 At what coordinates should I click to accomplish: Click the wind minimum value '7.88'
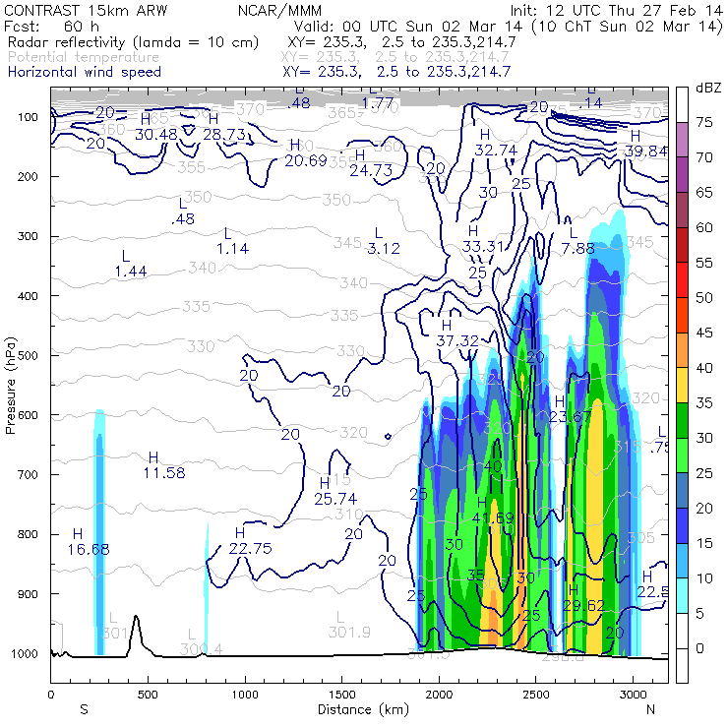coord(578,249)
